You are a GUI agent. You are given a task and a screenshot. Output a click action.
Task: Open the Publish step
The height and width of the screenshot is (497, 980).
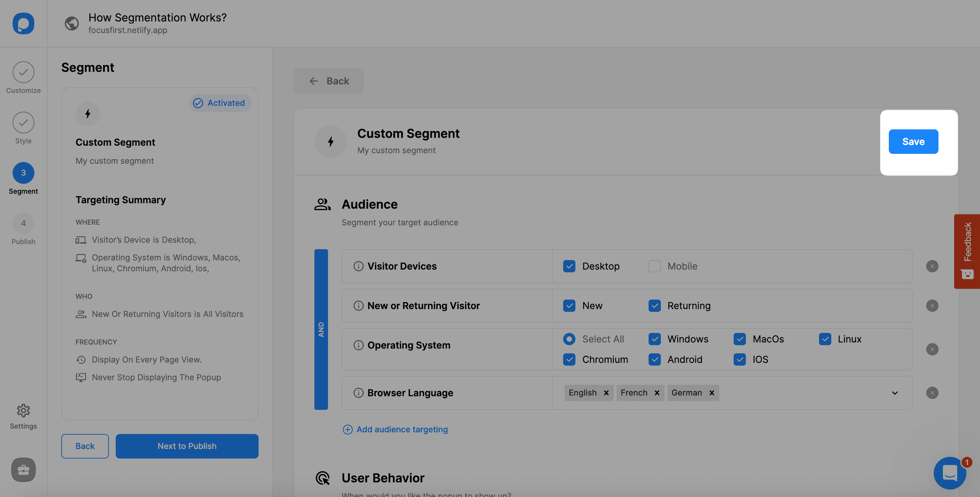(23, 223)
